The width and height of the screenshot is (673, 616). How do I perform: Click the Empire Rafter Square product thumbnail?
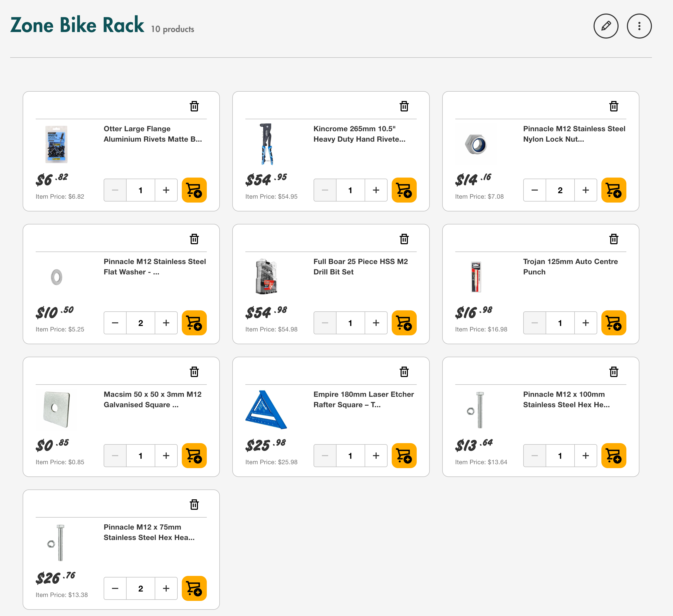[x=266, y=410]
